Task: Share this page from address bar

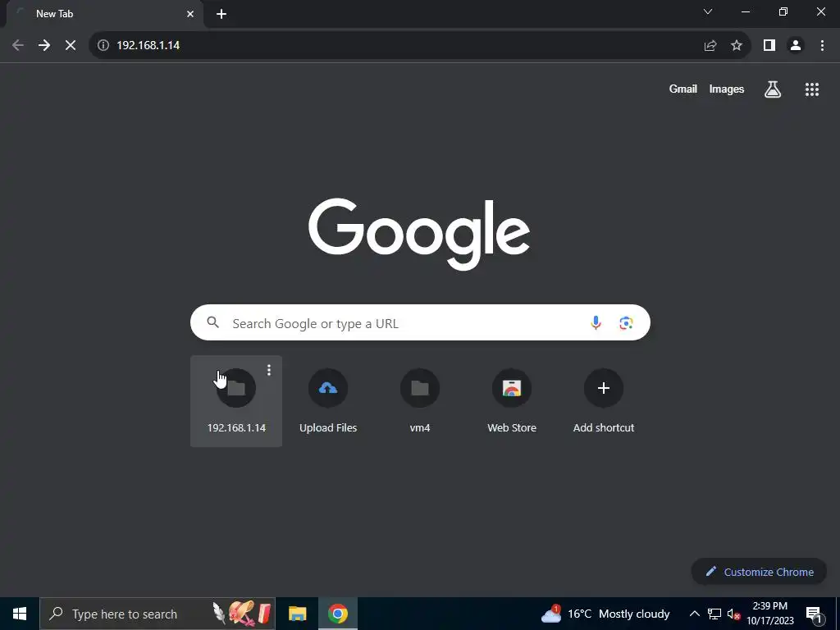Action: (x=710, y=46)
